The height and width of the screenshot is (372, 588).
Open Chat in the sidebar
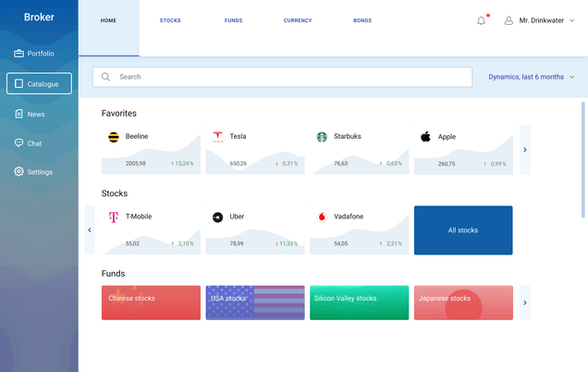tap(28, 143)
